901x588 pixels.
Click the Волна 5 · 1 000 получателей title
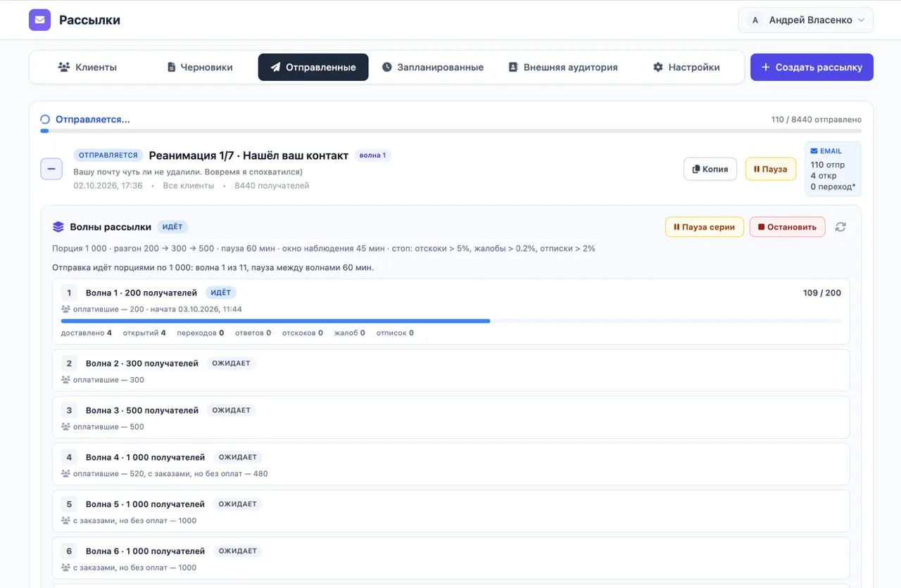(145, 504)
